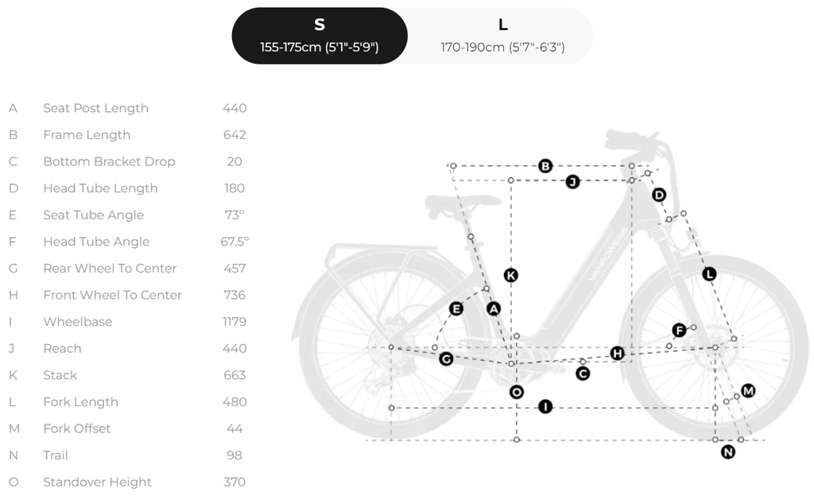Click the M fork offset marker
This screenshot has width=814, height=504.
coord(748,391)
